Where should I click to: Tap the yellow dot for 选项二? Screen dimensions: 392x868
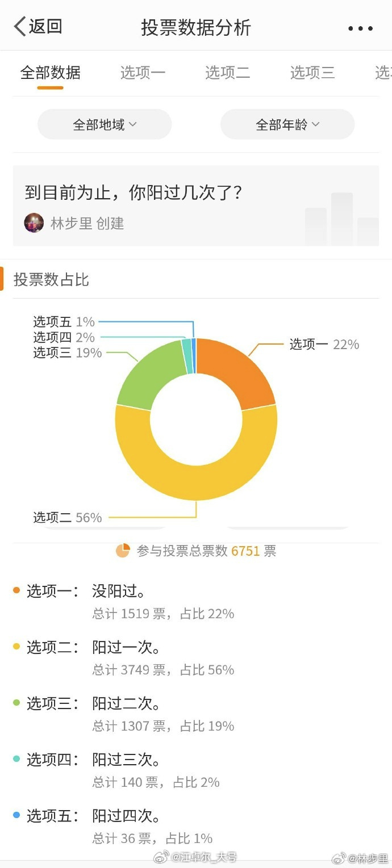pos(16,647)
